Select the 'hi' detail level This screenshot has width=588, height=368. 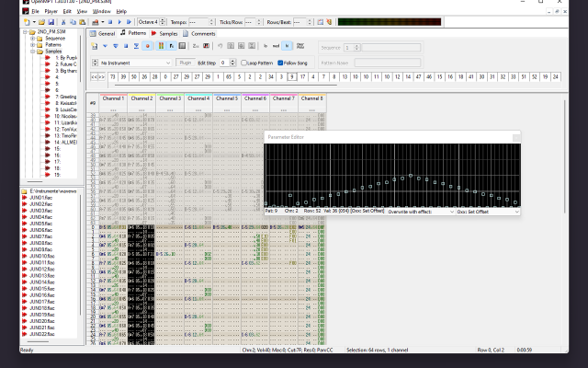tap(287, 46)
